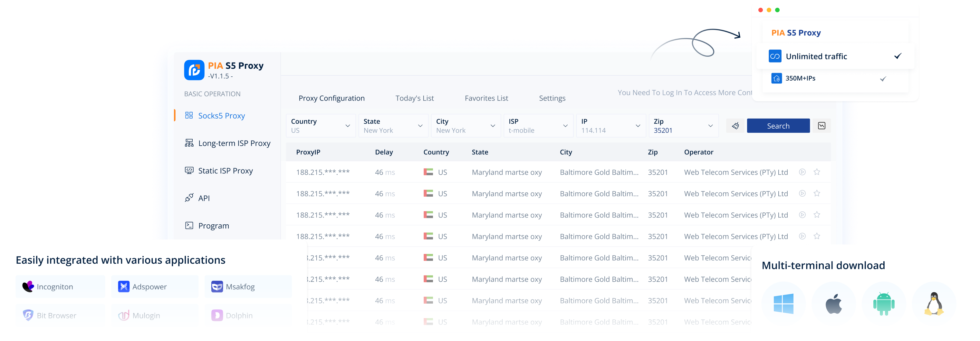Screen dimensions: 980x341
Task: Click the Search button
Action: click(778, 126)
